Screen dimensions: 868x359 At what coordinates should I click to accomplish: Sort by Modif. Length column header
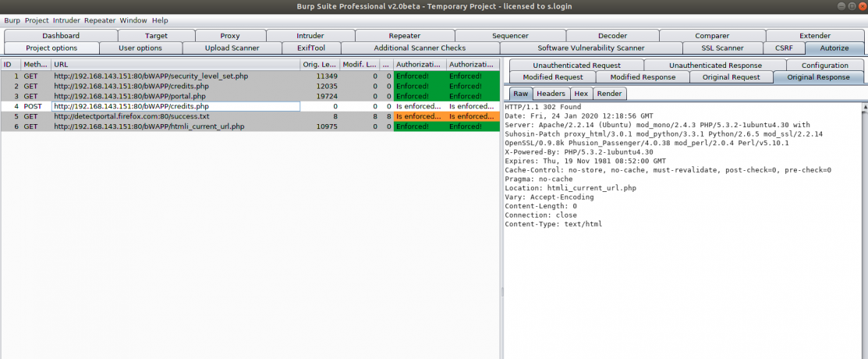(360, 65)
